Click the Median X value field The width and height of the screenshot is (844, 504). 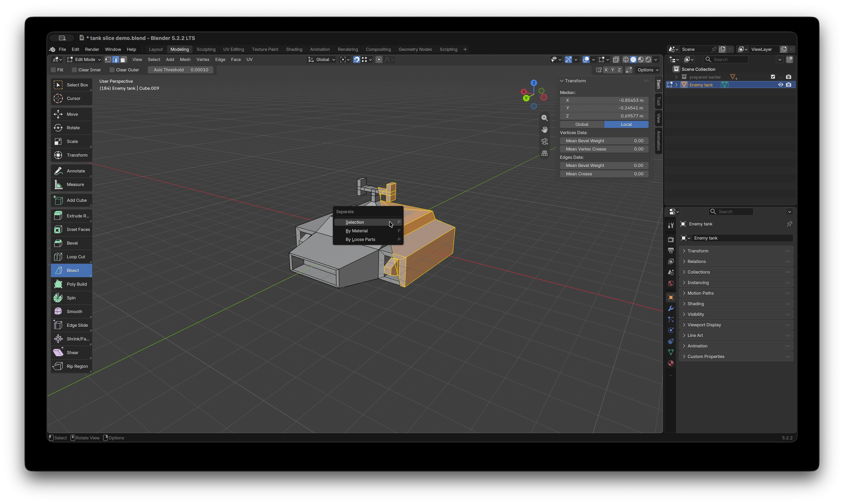(604, 100)
